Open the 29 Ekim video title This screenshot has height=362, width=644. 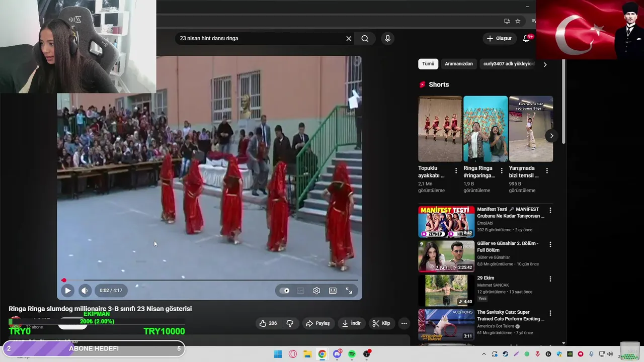(486, 278)
